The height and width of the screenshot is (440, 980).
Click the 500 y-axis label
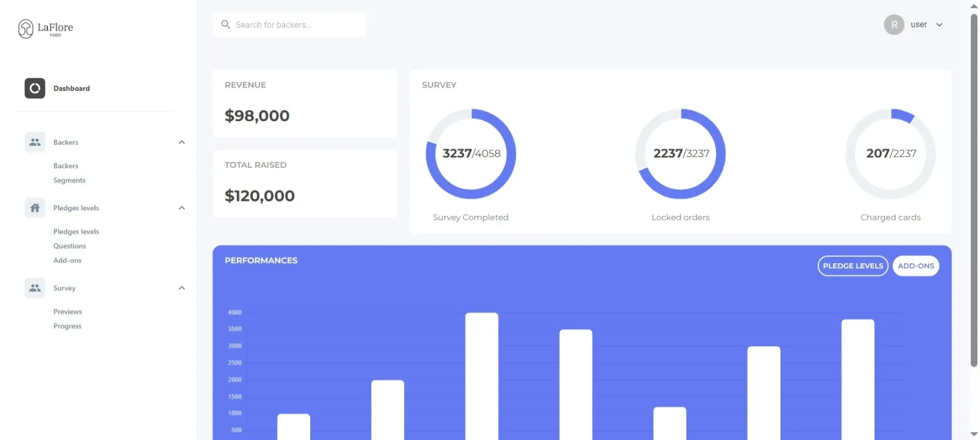[236, 430]
